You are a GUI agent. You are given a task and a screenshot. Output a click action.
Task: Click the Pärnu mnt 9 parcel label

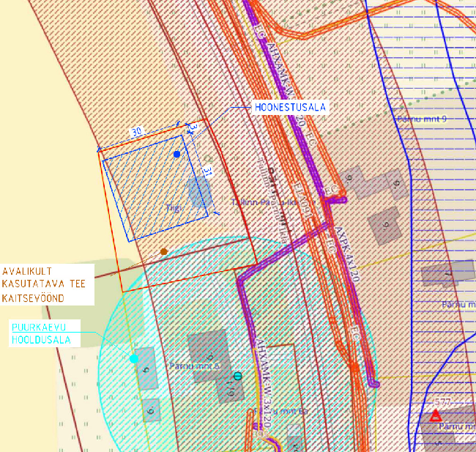click(422, 119)
